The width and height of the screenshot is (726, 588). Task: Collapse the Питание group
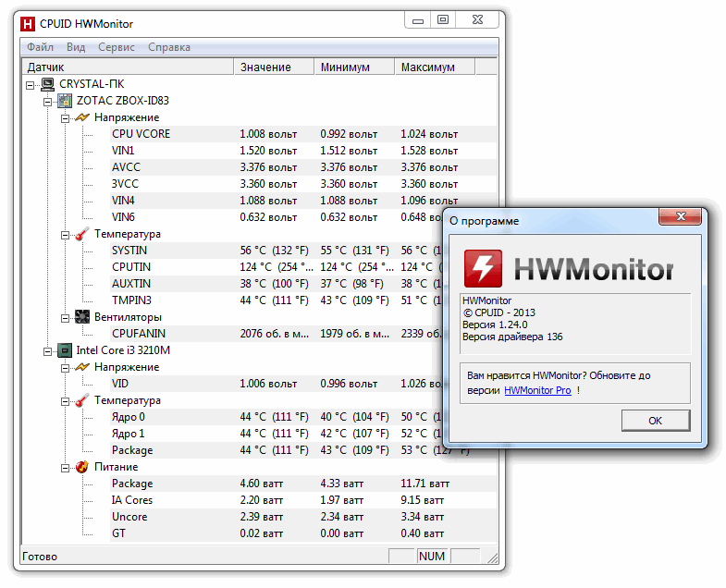point(66,469)
